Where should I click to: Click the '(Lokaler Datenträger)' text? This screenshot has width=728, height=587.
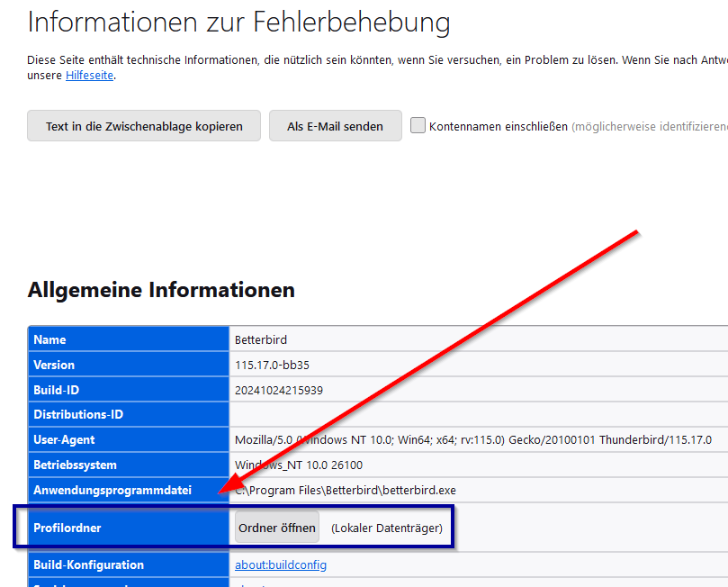[386, 528]
